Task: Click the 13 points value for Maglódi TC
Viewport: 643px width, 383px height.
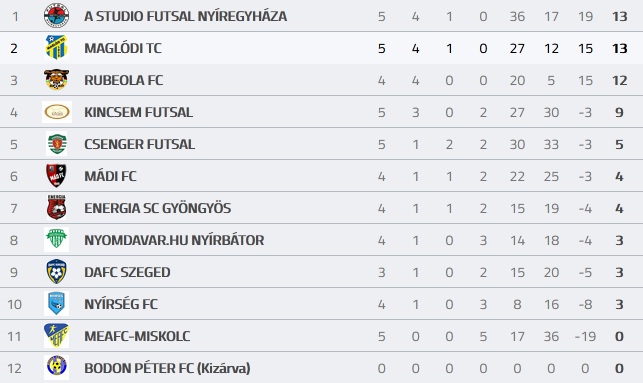Action: 620,48
